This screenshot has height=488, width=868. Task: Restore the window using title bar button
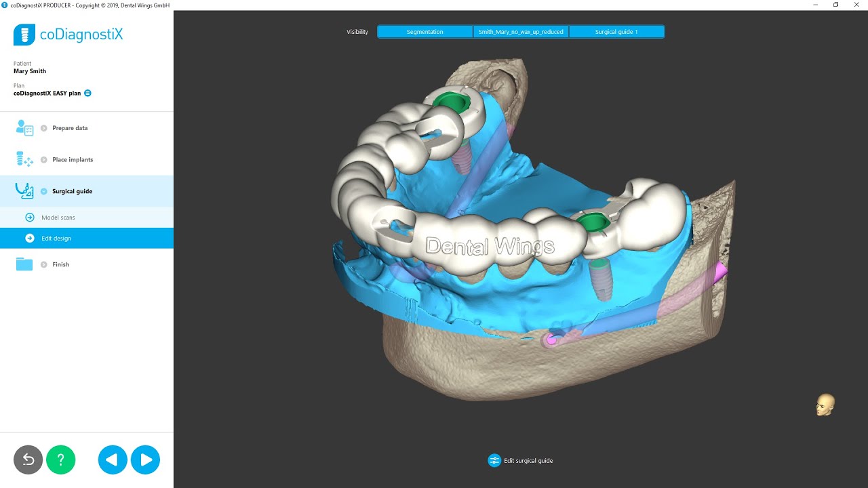(835, 5)
